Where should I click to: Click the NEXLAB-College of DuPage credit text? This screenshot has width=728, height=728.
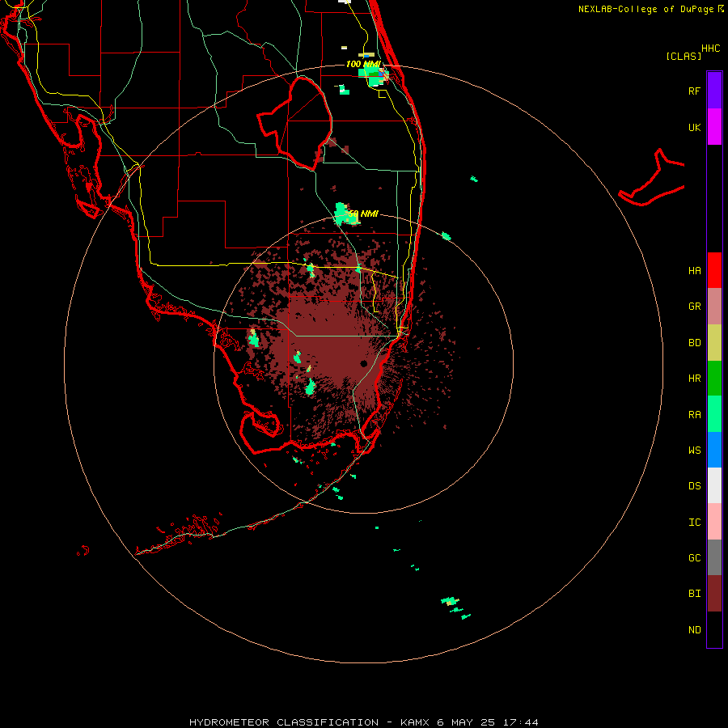coord(645,9)
